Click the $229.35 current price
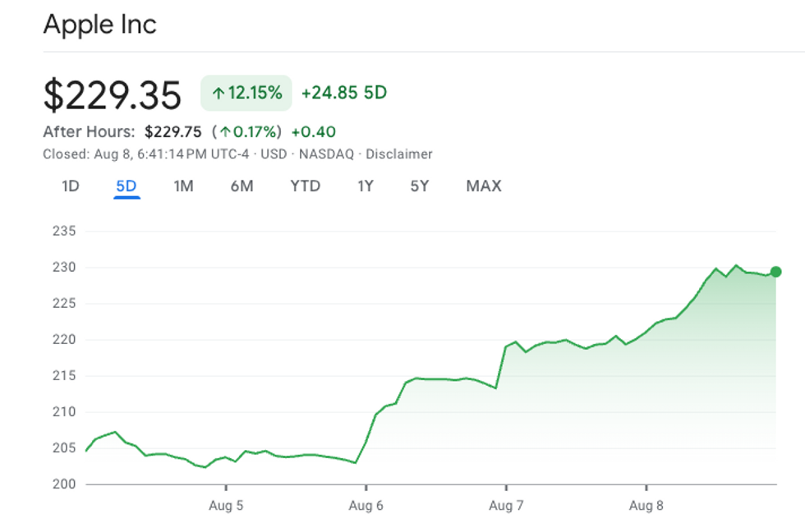The height and width of the screenshot is (532, 805). click(x=113, y=95)
